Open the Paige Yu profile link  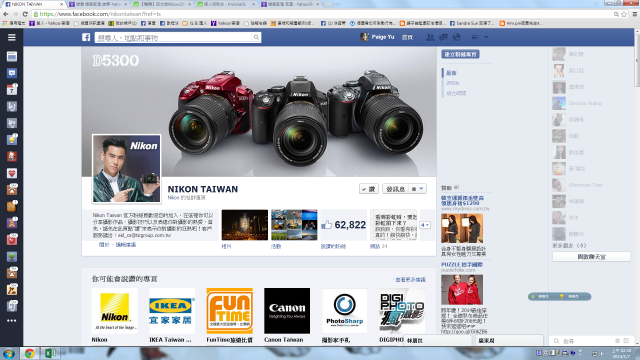tap(378, 37)
